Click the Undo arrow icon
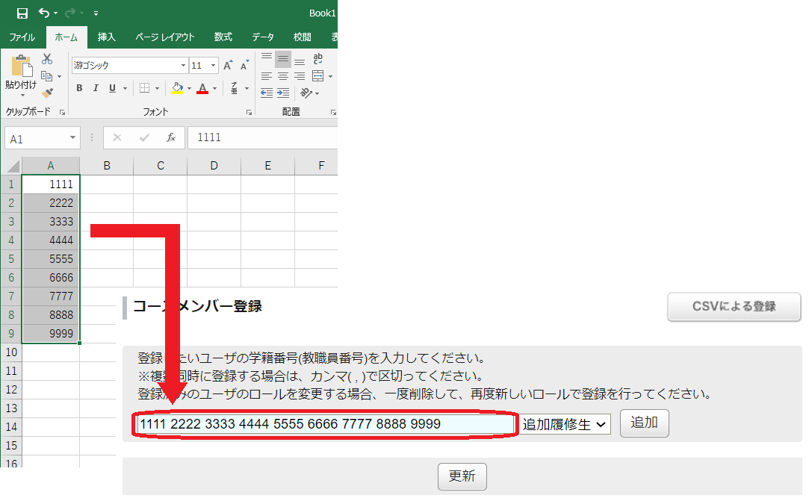Screen dimensions: 812x504 tap(44, 13)
